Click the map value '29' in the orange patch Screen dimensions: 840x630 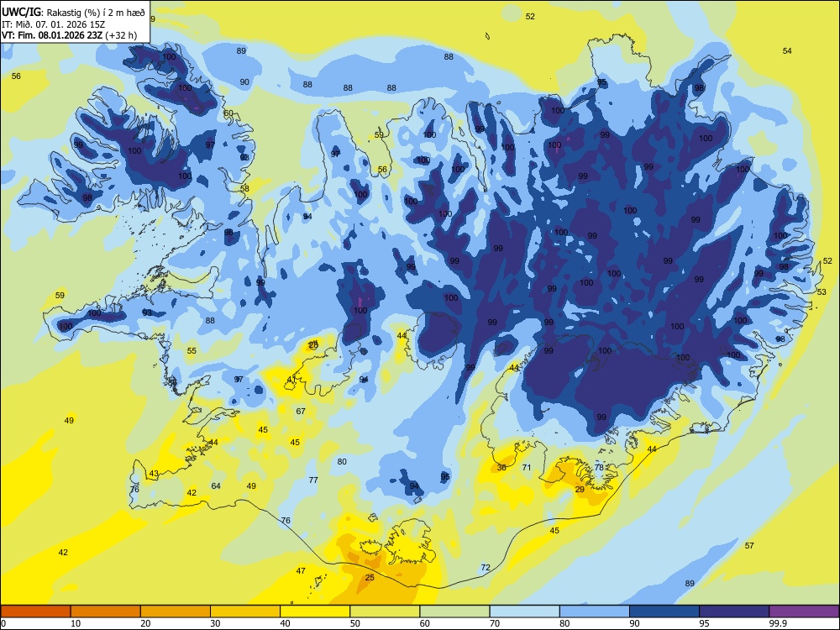click(580, 489)
